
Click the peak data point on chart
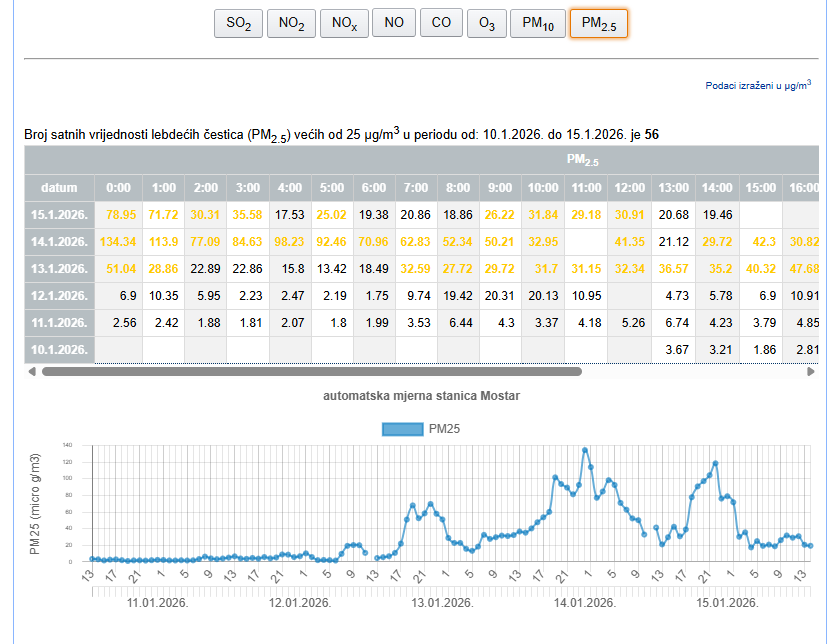point(585,450)
